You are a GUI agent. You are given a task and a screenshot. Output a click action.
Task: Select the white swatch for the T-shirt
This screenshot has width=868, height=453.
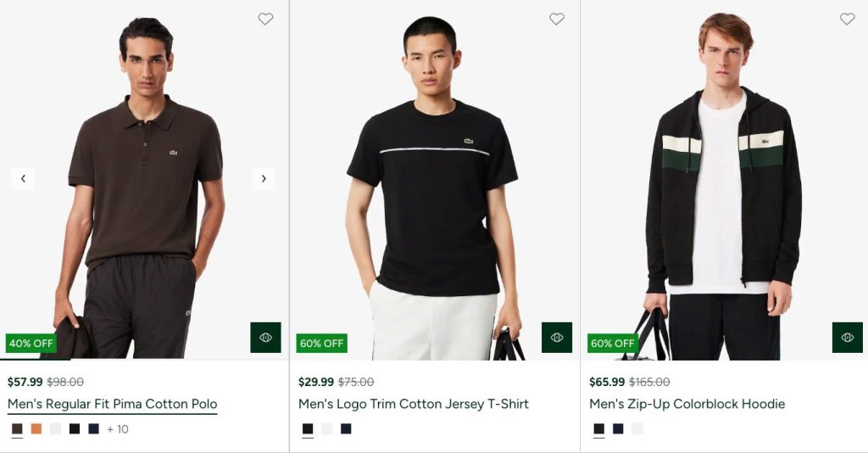click(326, 428)
